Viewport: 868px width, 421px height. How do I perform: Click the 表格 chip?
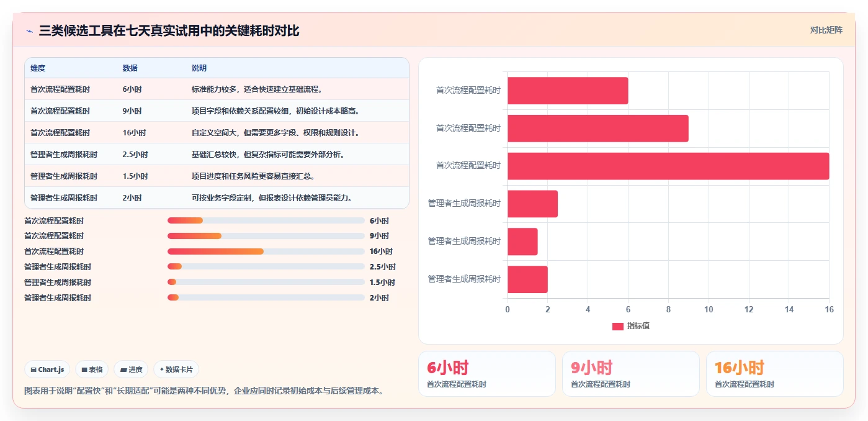92,369
